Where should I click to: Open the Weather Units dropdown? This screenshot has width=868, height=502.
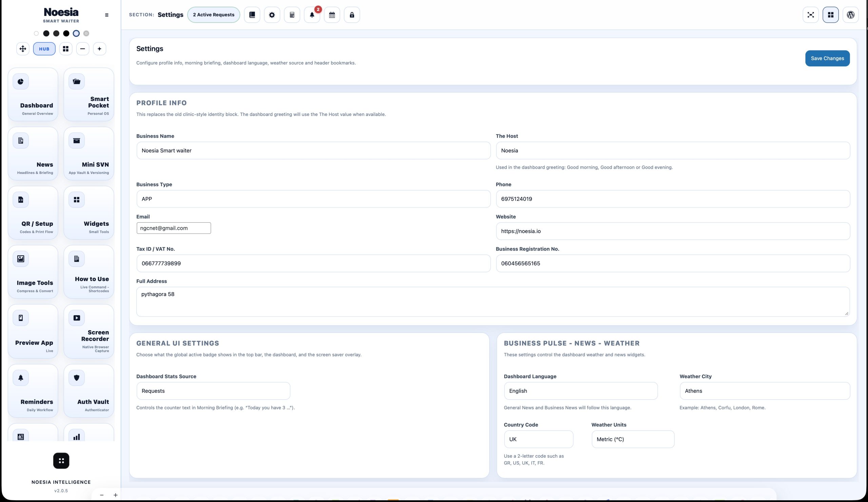(633, 439)
